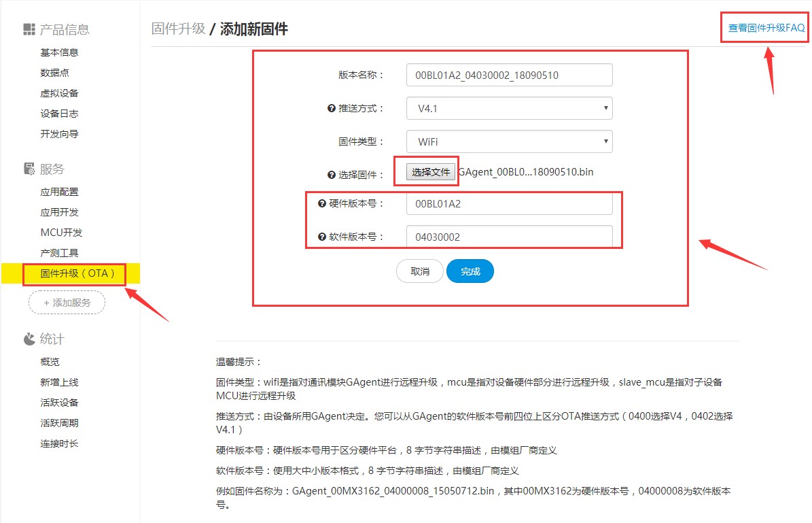The image size is (812, 523).
Task: Select MCU开发 in the sidebar
Action: 61,233
